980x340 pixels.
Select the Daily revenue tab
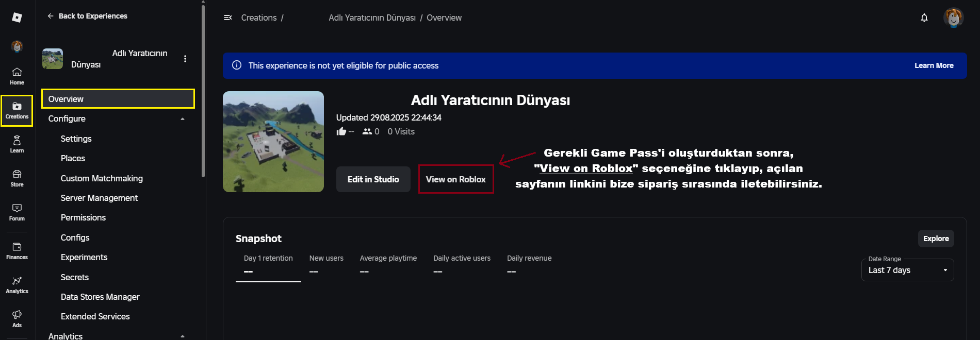click(529, 264)
